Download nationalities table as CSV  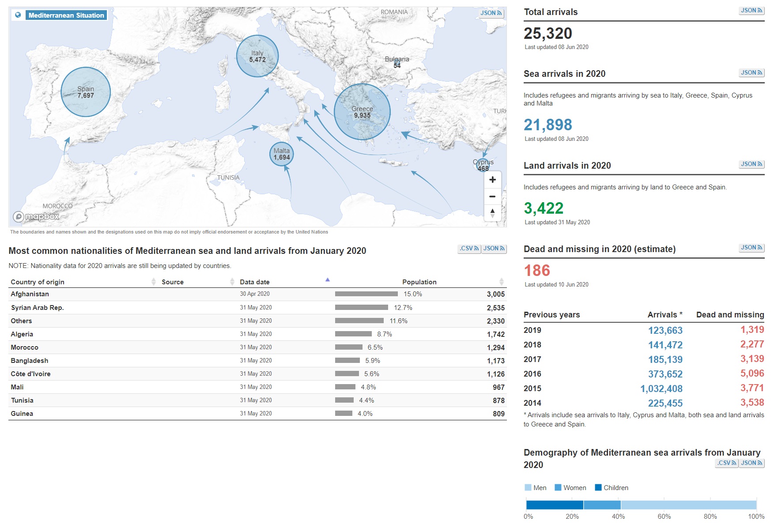pos(469,249)
